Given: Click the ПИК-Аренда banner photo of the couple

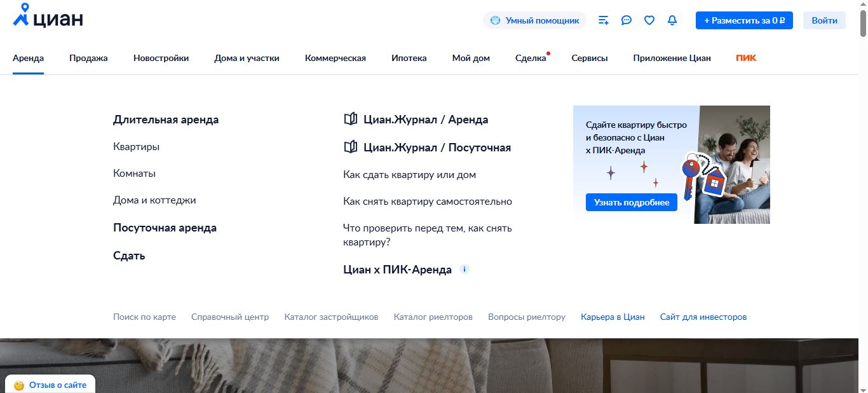Looking at the screenshot, I should point(732,165).
